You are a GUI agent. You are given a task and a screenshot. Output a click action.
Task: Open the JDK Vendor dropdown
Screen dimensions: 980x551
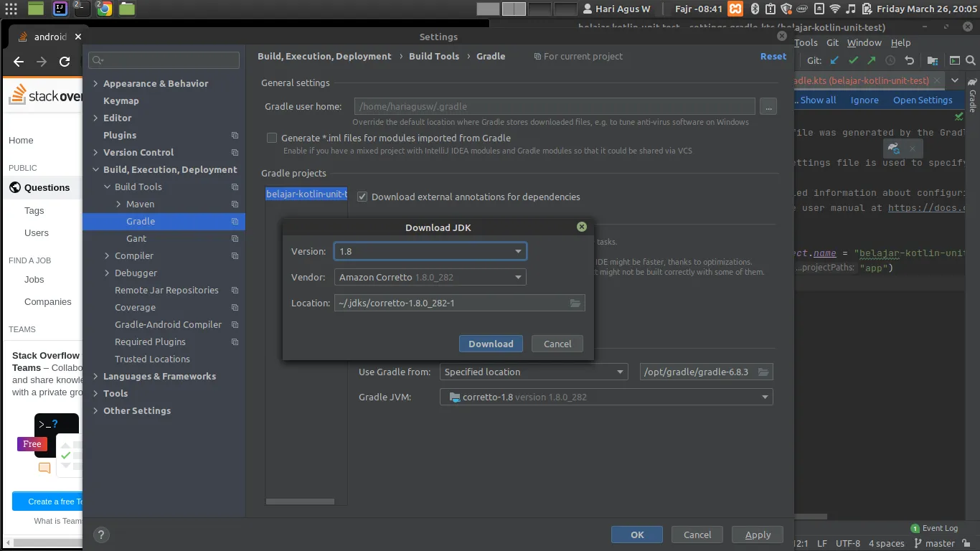tap(430, 277)
